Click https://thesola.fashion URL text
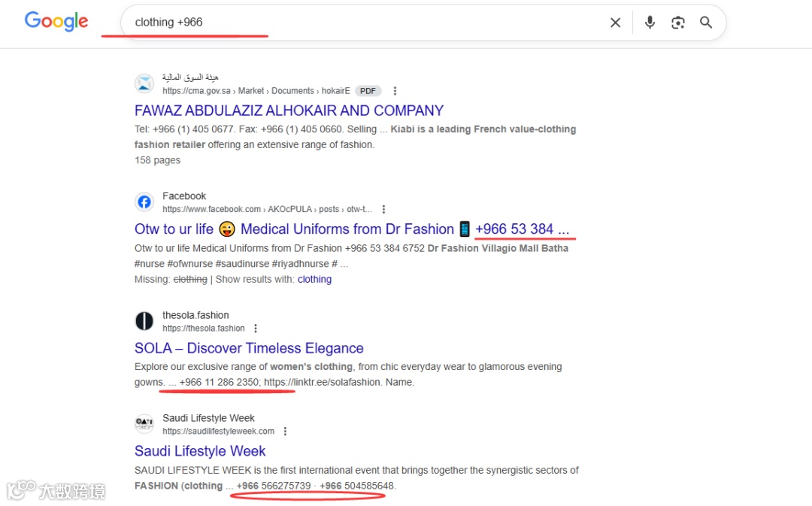The image size is (812, 506). 204,329
